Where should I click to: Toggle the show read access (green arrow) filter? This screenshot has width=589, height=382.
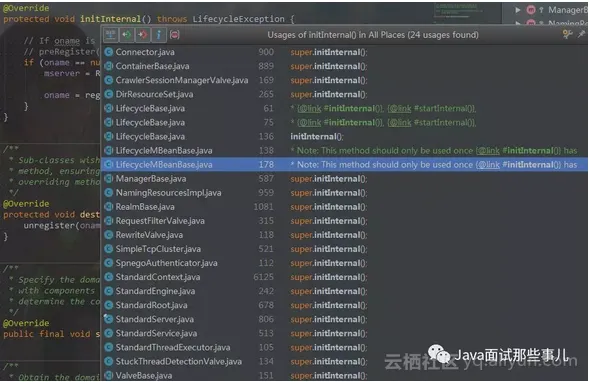pos(127,35)
